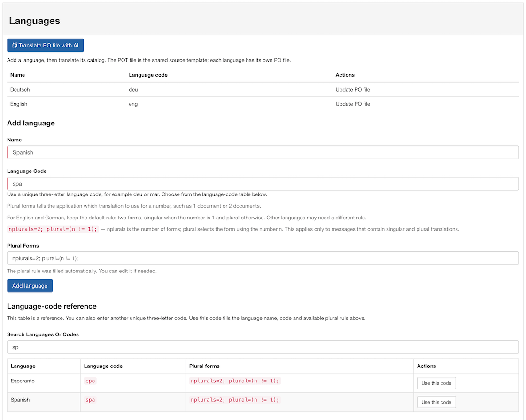The height and width of the screenshot is (420, 526).
Task: Focus the Search Languages Or Codes field
Action: coord(263,347)
